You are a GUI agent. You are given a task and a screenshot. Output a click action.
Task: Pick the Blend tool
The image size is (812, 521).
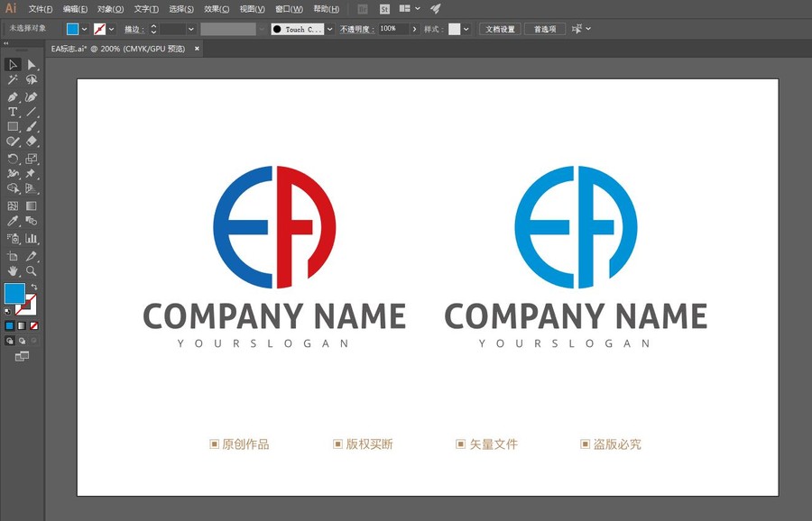pyautogui.click(x=32, y=221)
